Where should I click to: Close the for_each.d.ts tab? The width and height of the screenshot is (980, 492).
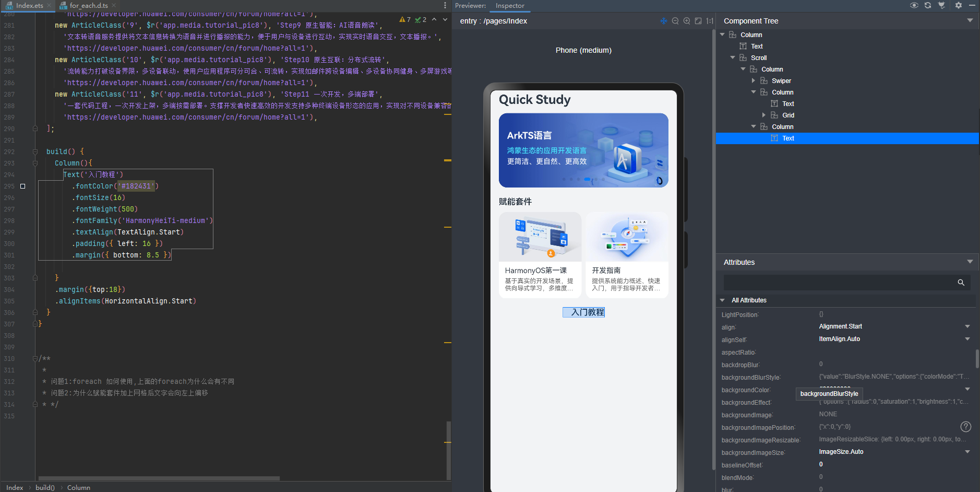tap(114, 5)
